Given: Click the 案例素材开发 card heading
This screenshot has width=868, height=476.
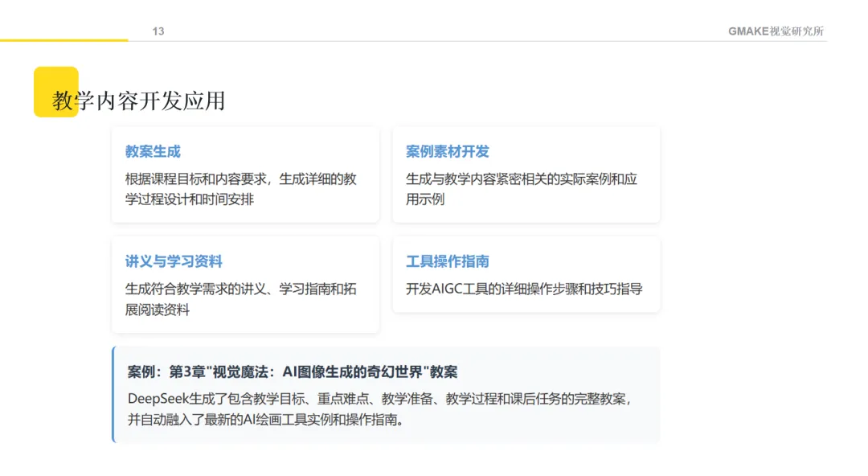Looking at the screenshot, I should tap(448, 151).
